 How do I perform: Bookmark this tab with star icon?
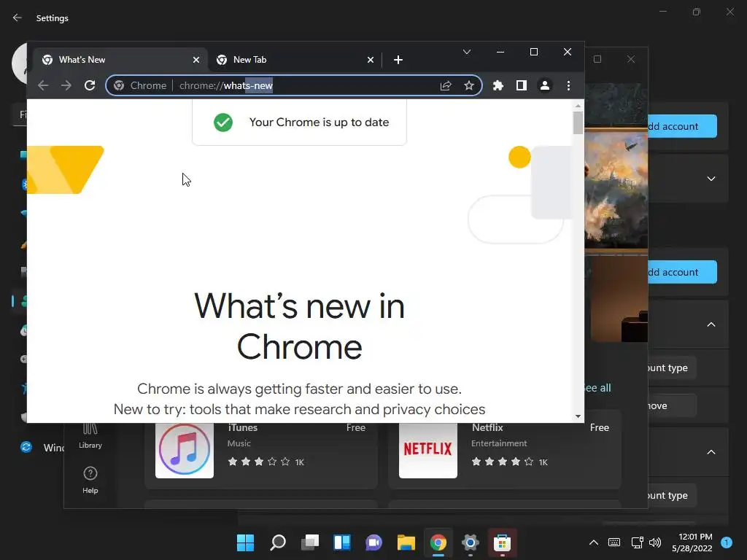pyautogui.click(x=469, y=86)
